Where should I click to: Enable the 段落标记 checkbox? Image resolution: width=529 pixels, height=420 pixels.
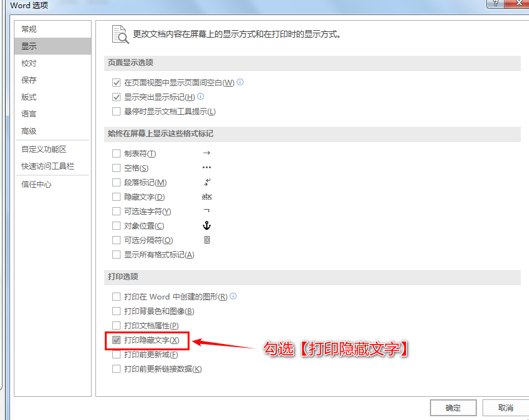[x=116, y=182]
